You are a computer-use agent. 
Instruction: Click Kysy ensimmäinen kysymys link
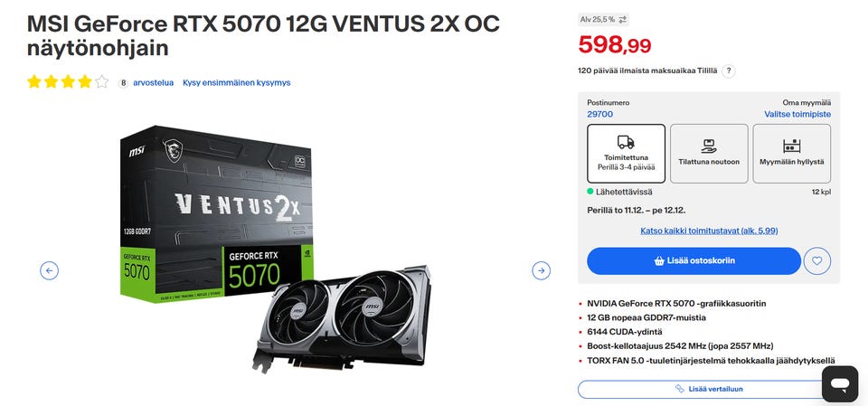point(236,82)
